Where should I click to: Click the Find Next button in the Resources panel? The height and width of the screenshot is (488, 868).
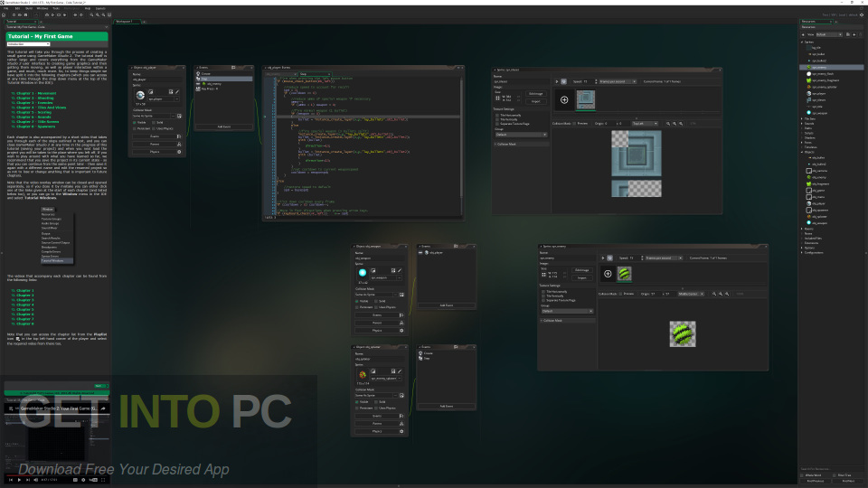(846, 481)
